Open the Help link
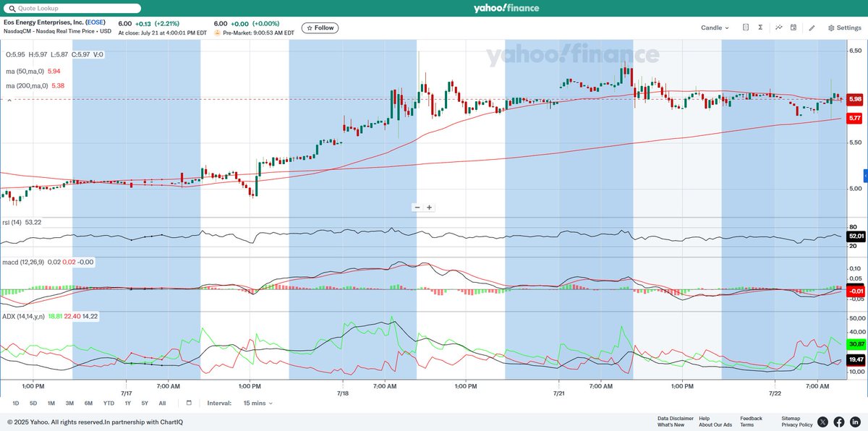This screenshot has width=868, height=431. tap(705, 418)
